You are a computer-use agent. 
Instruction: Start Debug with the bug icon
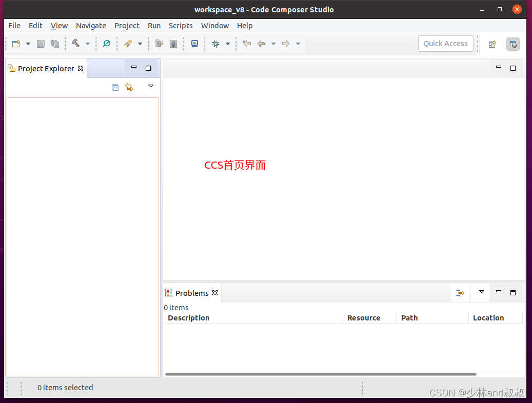pos(216,44)
